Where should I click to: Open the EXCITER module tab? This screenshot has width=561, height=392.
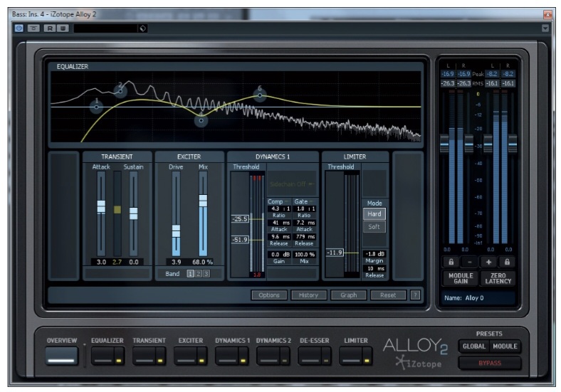pyautogui.click(x=186, y=356)
